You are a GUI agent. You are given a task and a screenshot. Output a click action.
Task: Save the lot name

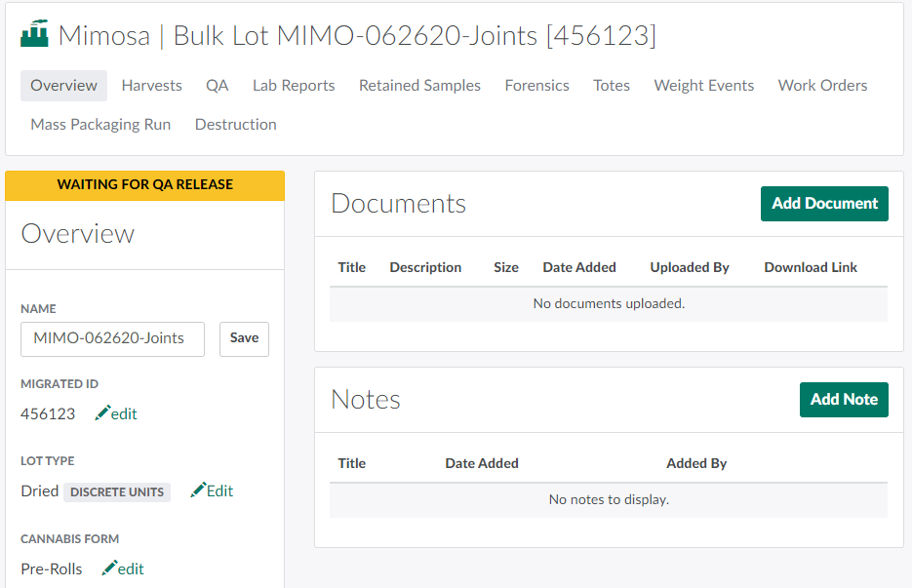pyautogui.click(x=244, y=338)
